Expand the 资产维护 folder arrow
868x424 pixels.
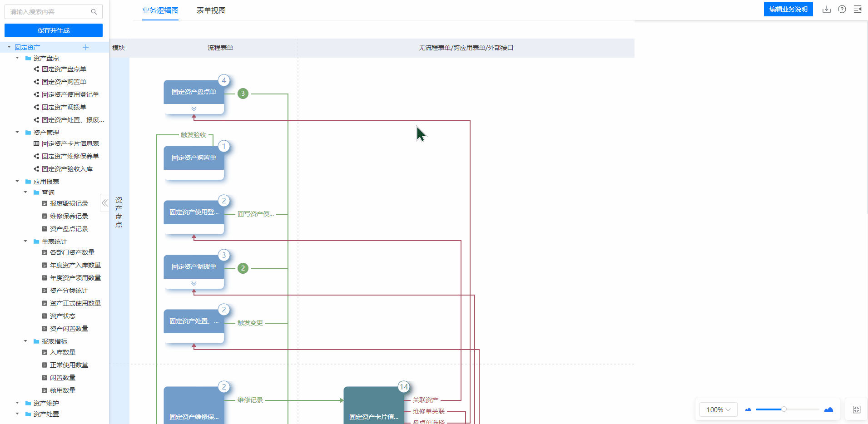click(17, 403)
